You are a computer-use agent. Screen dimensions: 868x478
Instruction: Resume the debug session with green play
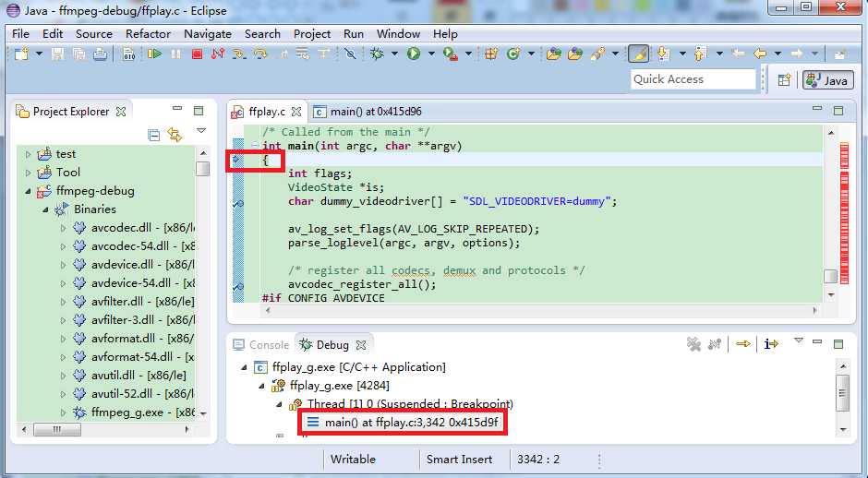[x=154, y=54]
